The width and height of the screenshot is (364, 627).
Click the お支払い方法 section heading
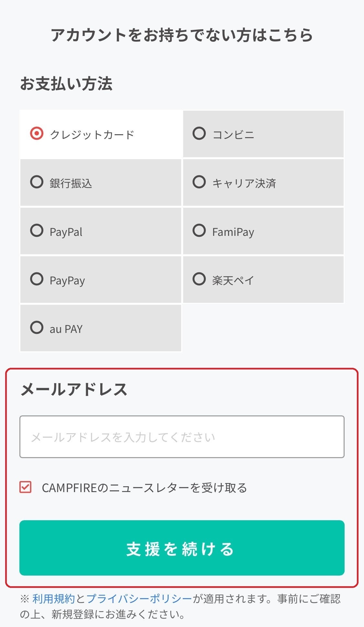[x=66, y=84]
